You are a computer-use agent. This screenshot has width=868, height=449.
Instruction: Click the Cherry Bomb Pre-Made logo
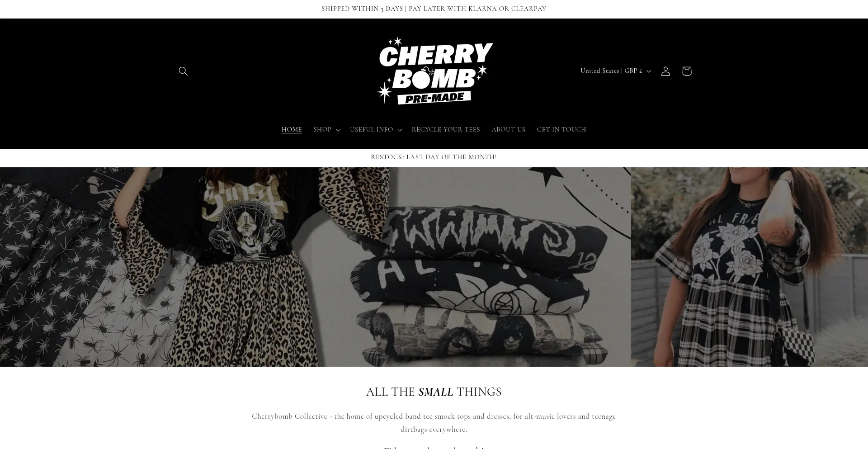click(x=434, y=71)
